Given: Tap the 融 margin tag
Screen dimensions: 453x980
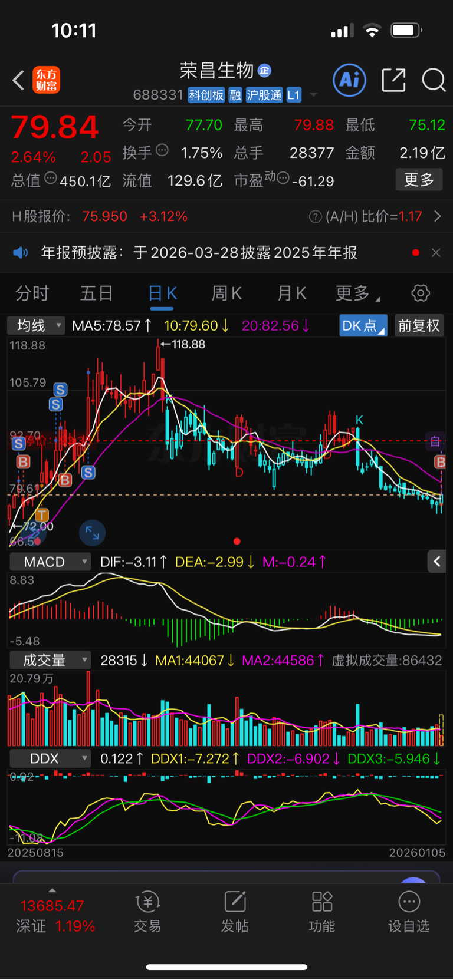Looking at the screenshot, I should tap(235, 95).
